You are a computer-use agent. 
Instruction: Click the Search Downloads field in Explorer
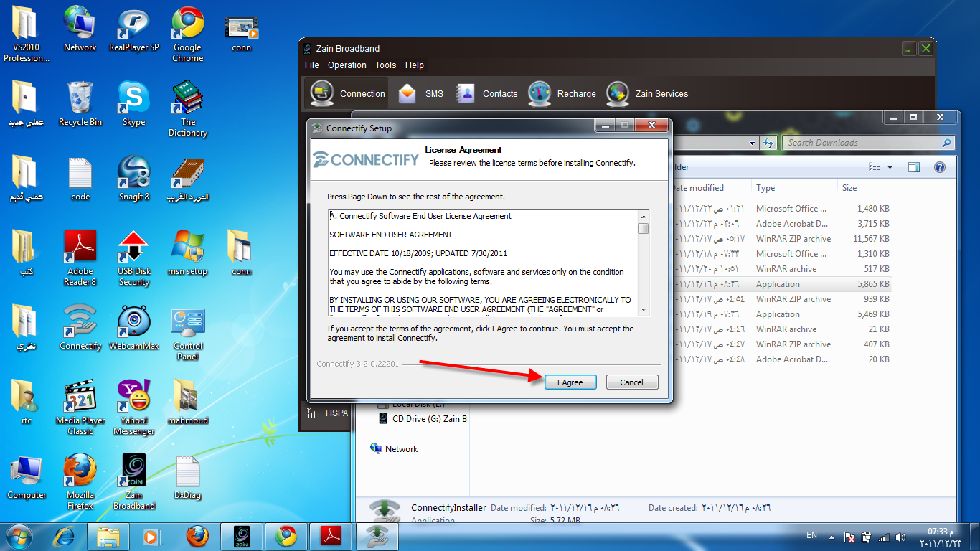[868, 143]
